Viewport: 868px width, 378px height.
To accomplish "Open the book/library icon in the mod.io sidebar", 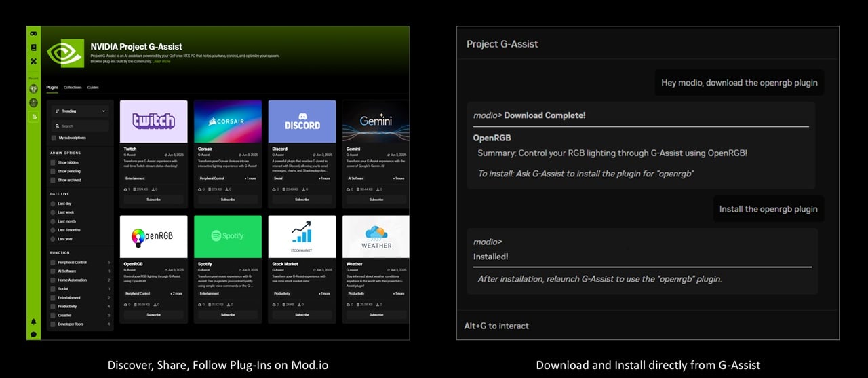I will point(33,48).
